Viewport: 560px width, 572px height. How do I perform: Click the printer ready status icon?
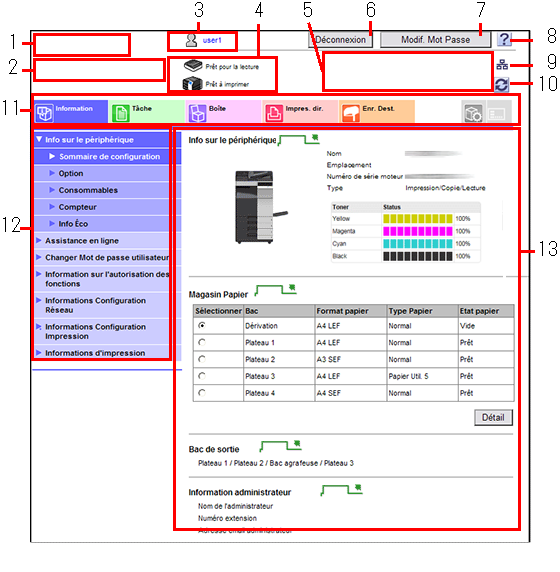coord(192,83)
